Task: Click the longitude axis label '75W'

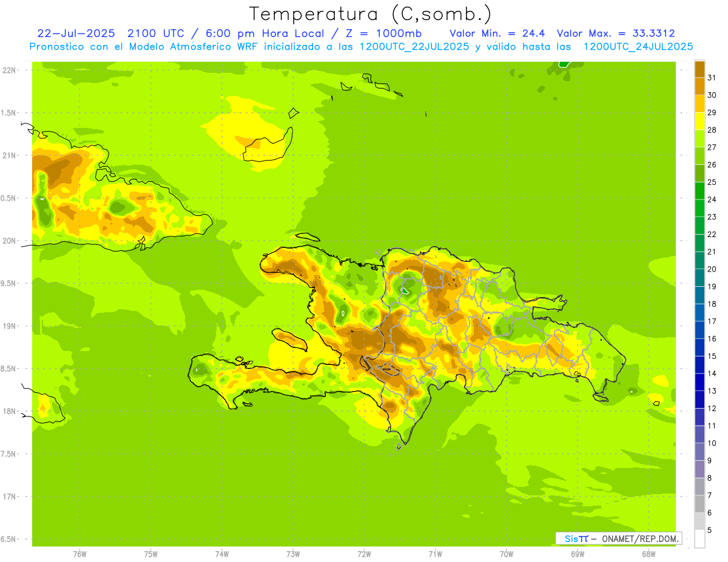Action: pos(151,554)
